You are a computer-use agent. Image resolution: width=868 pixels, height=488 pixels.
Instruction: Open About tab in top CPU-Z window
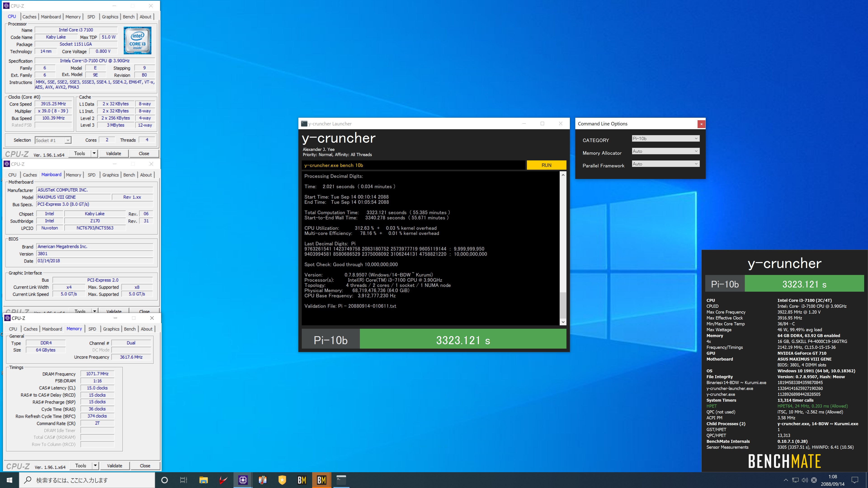146,16
